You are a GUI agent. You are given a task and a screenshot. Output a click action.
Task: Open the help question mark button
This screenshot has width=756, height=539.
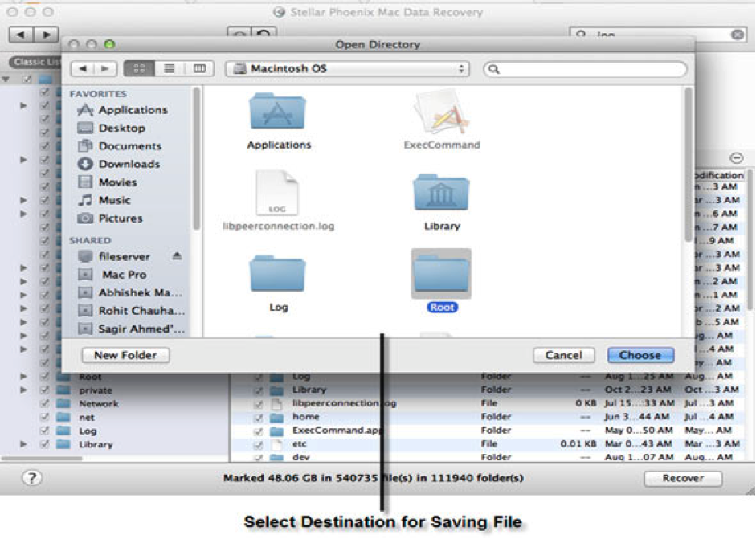pos(32,478)
